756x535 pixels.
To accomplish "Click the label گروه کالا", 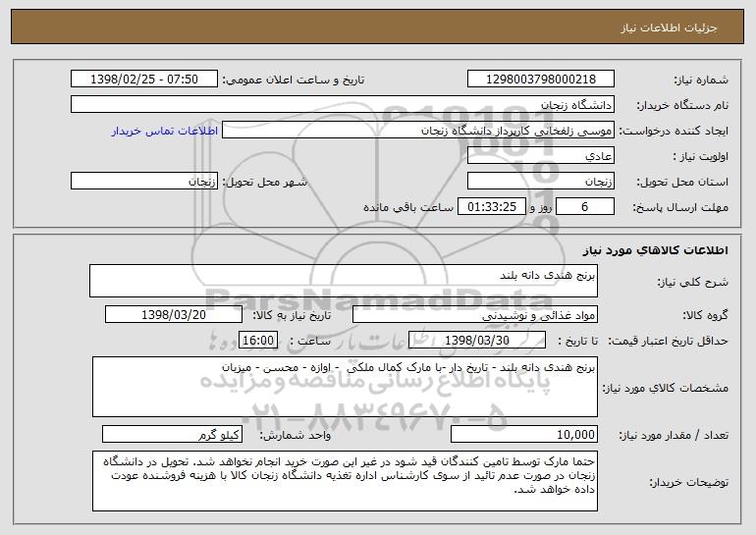I will pyautogui.click(x=705, y=316).
